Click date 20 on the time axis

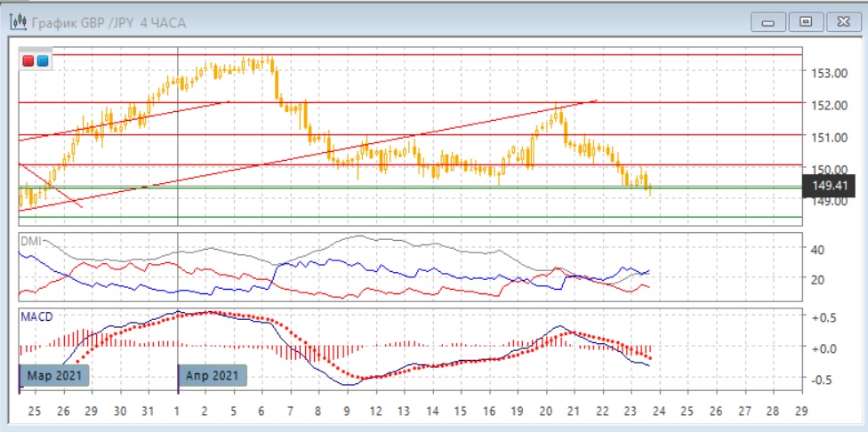click(x=545, y=412)
